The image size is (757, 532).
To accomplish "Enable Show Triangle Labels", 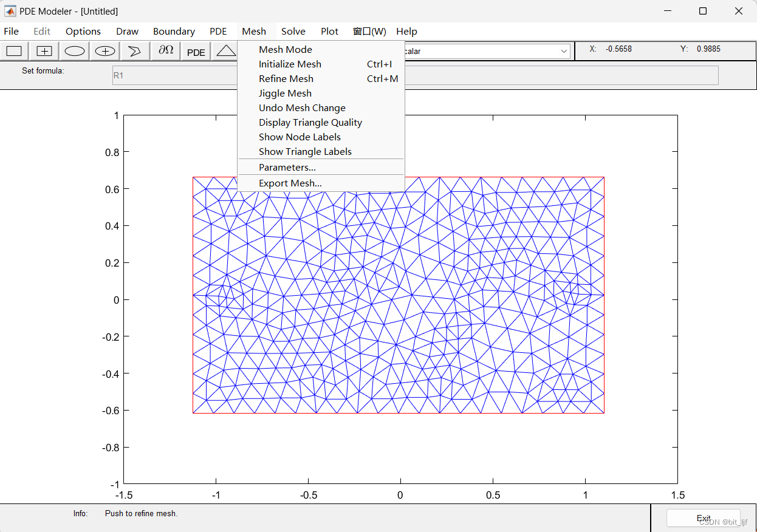I will tap(306, 151).
